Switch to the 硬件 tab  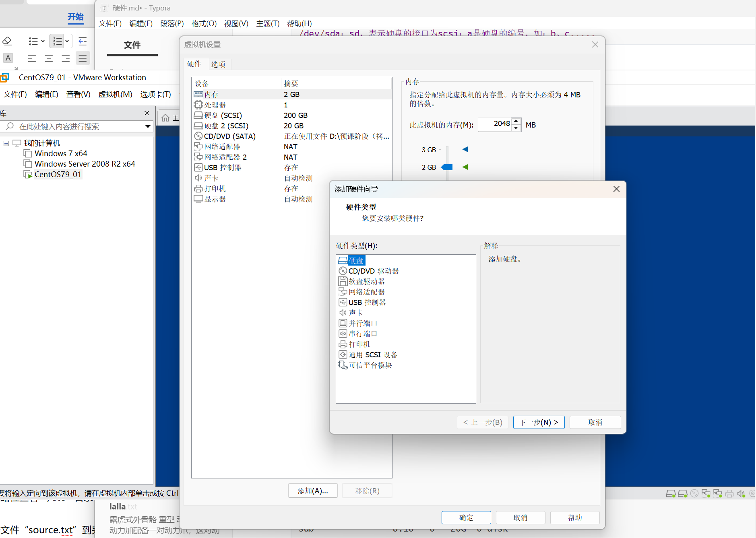(194, 64)
